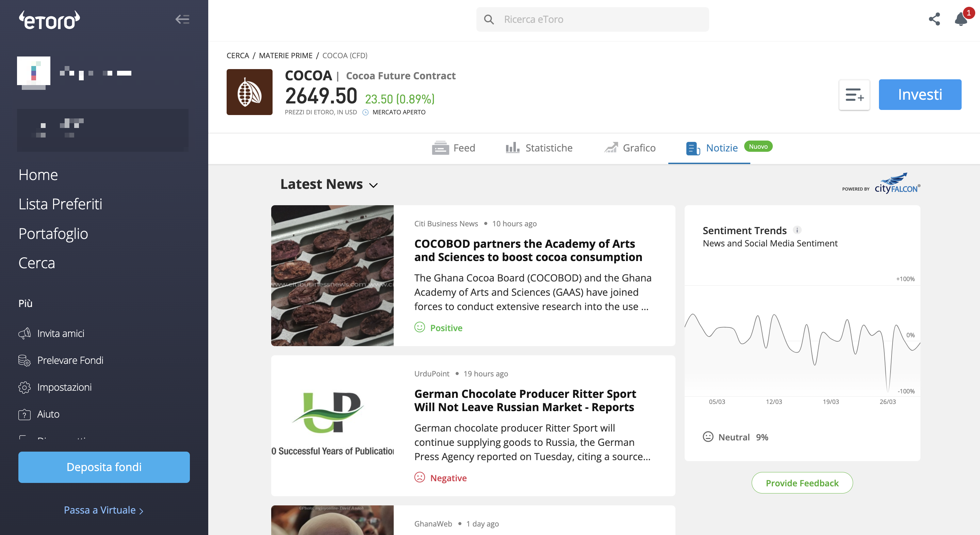
Task: Open the share icon in the header
Action: click(934, 19)
